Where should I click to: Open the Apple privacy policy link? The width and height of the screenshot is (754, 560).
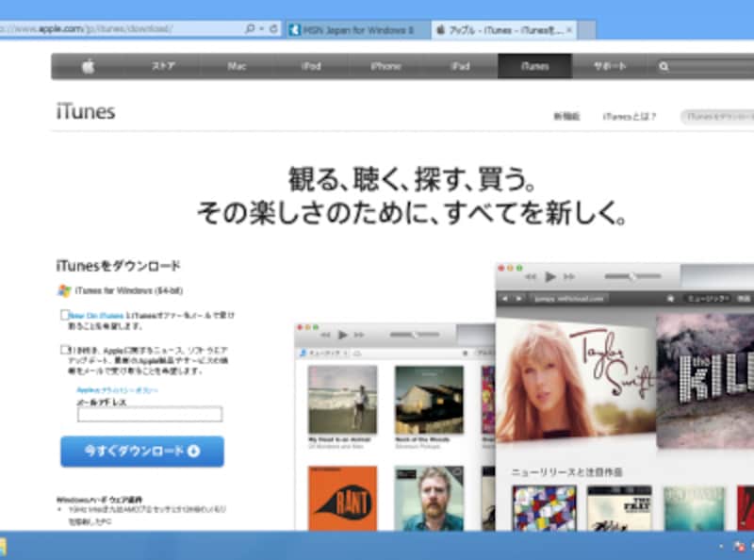pyautogui.click(x=117, y=389)
